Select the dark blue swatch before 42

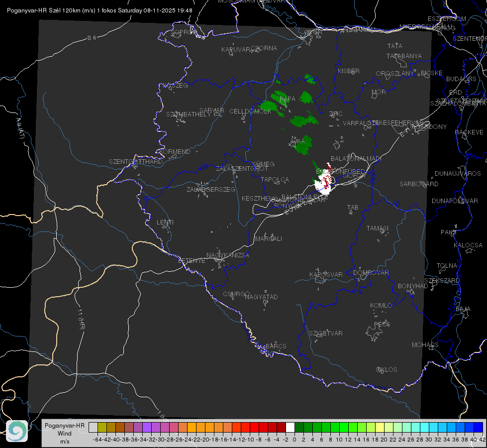[x=479, y=427]
